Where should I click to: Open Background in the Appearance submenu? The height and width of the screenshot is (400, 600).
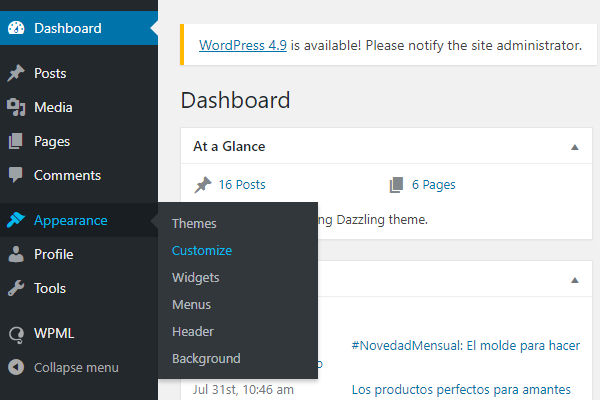(x=206, y=359)
